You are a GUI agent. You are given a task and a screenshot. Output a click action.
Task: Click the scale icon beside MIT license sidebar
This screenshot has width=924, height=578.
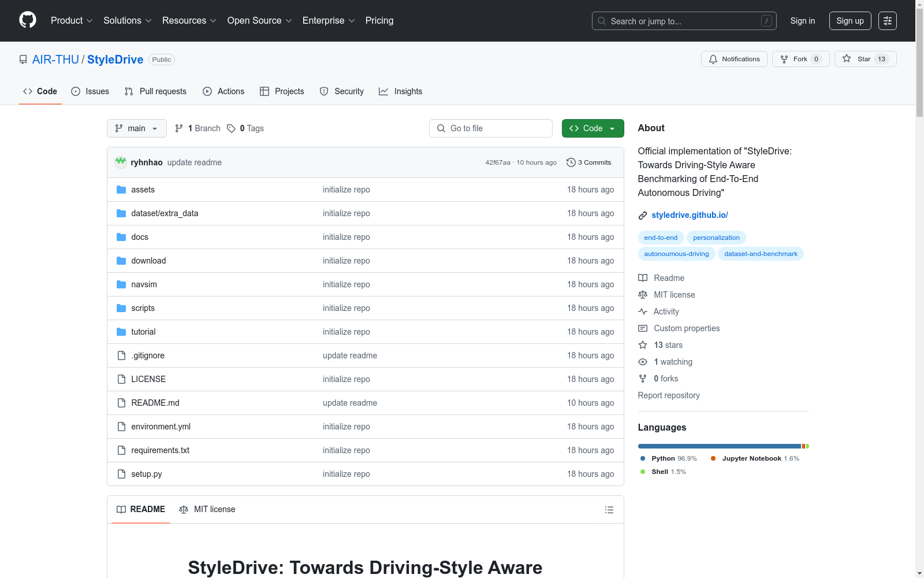coord(643,295)
